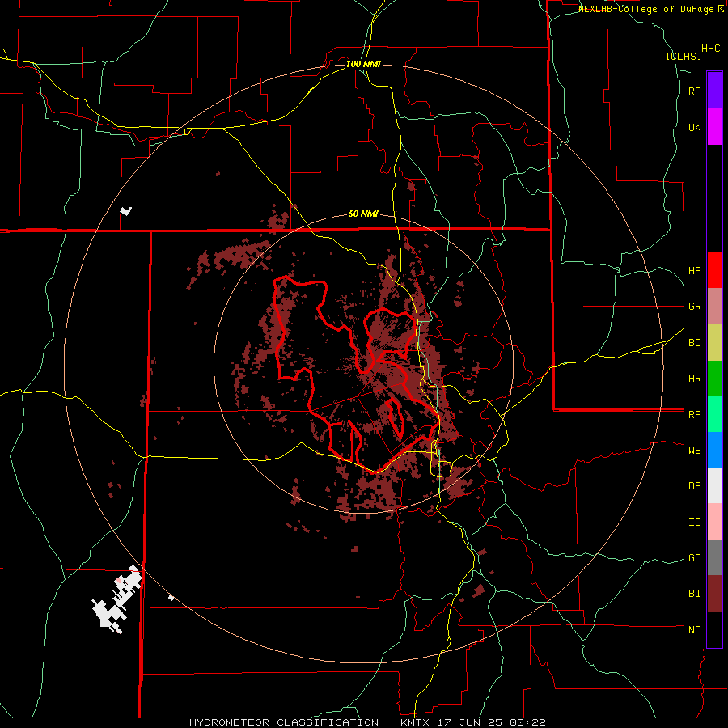
Task: Click the ND legend label
Action: point(695,630)
